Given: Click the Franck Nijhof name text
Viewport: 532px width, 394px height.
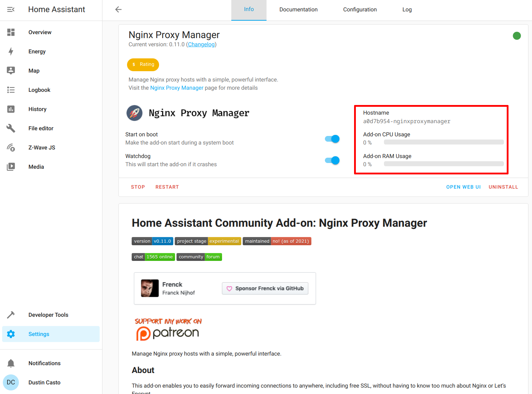Looking at the screenshot, I should click(x=179, y=293).
